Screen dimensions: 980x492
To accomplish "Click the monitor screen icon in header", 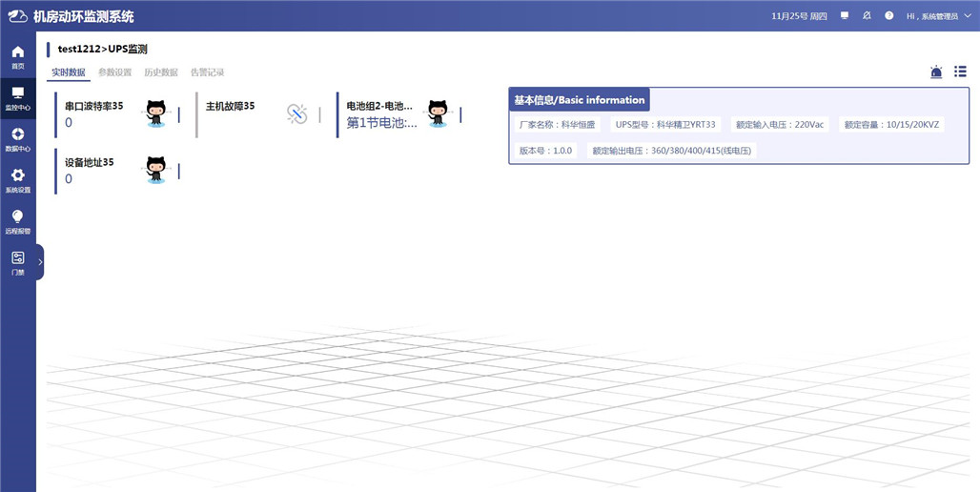I will pos(844,16).
